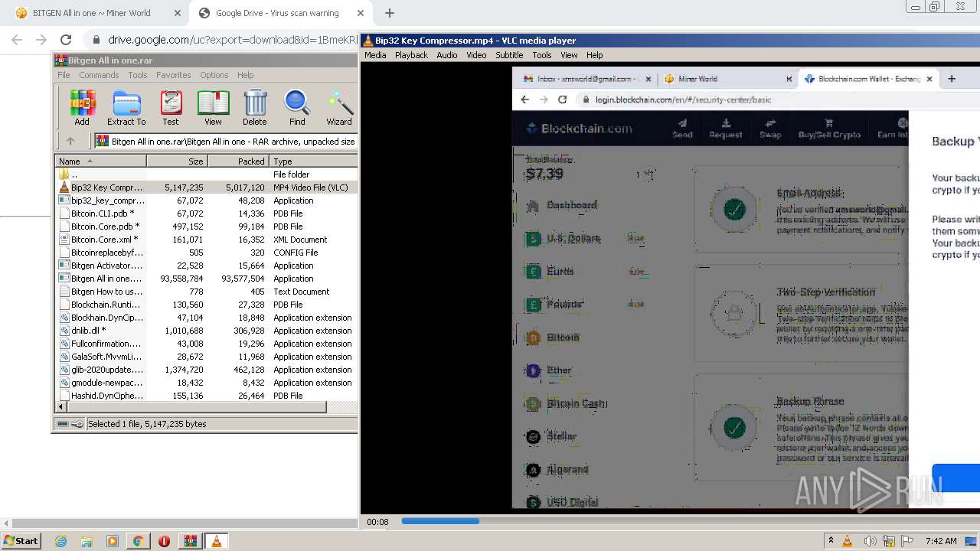This screenshot has height=551, width=980.
Task: Select Blockchain.Runti... PDB file row
Action: [x=207, y=305]
